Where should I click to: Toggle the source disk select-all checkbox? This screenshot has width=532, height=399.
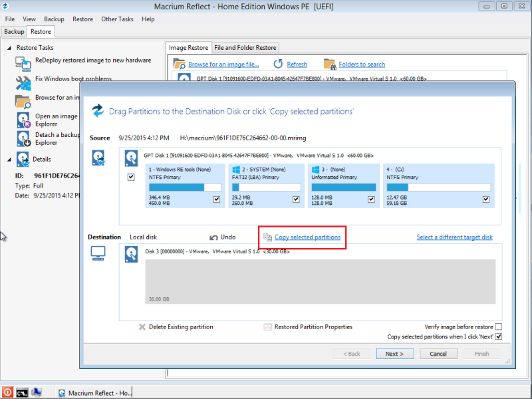(131, 177)
